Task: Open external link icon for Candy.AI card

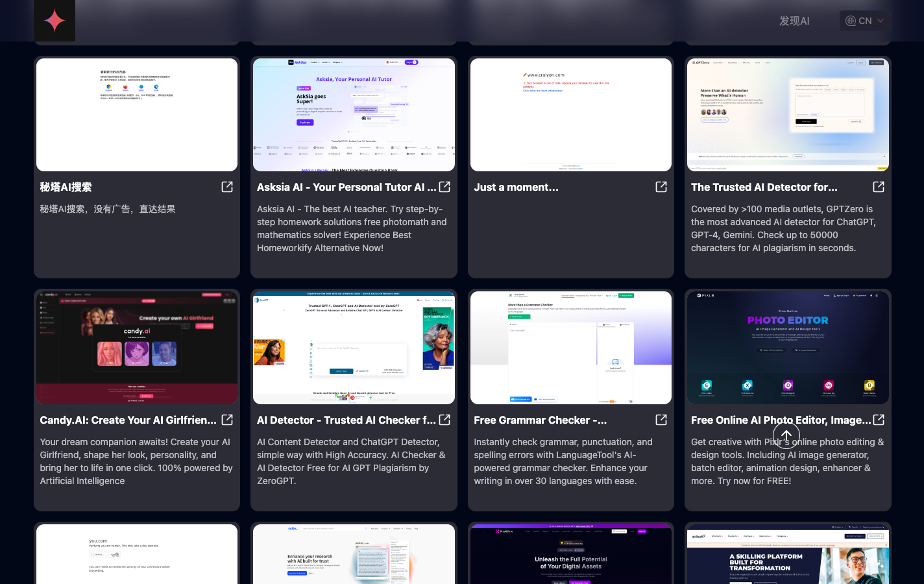Action: (227, 420)
